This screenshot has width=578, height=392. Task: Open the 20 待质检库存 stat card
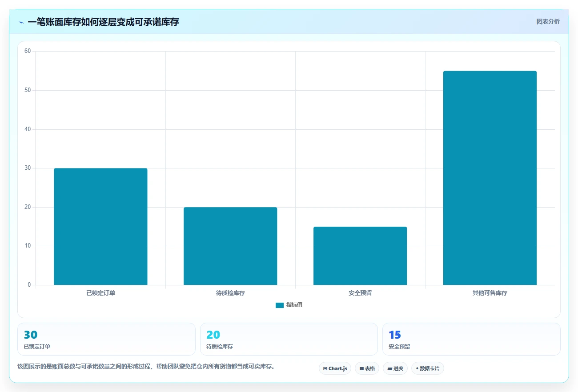(x=289, y=339)
